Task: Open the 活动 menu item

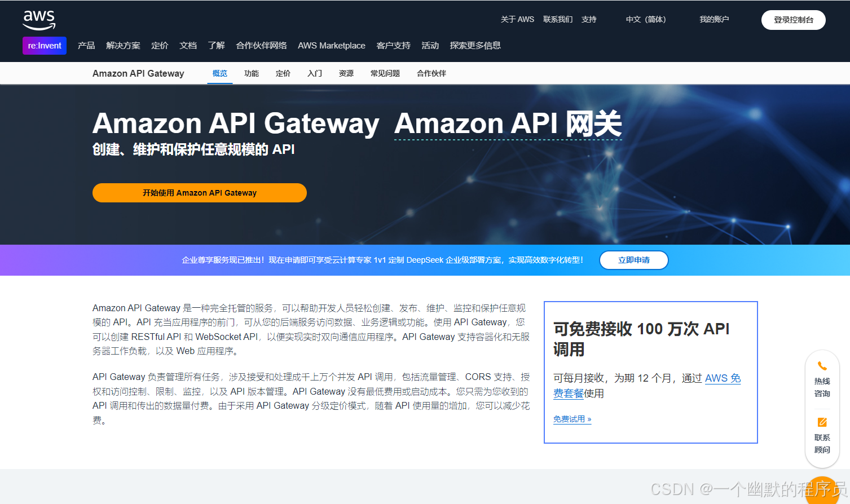Action: pyautogui.click(x=430, y=46)
